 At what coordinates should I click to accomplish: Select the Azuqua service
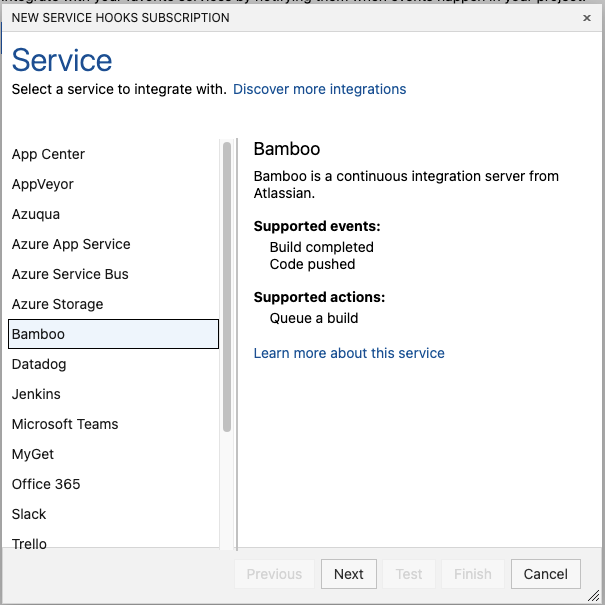[x=36, y=214]
